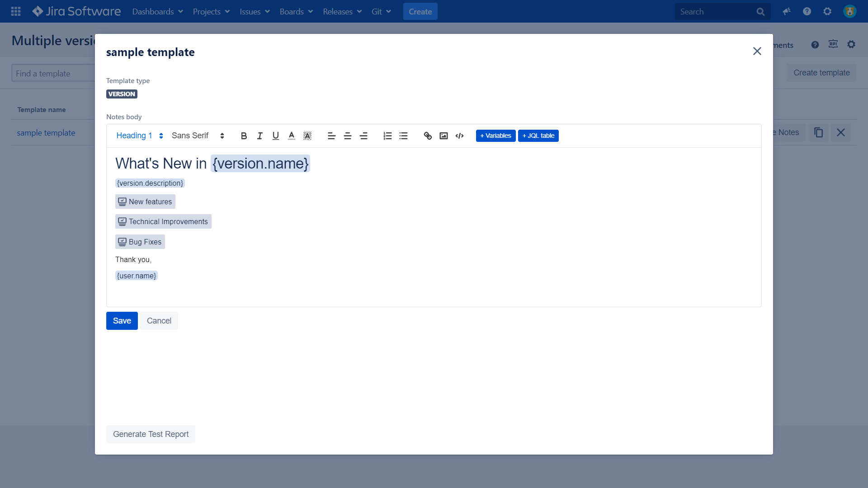Center align the selected text
This screenshot has height=488, width=868.
pos(348,136)
